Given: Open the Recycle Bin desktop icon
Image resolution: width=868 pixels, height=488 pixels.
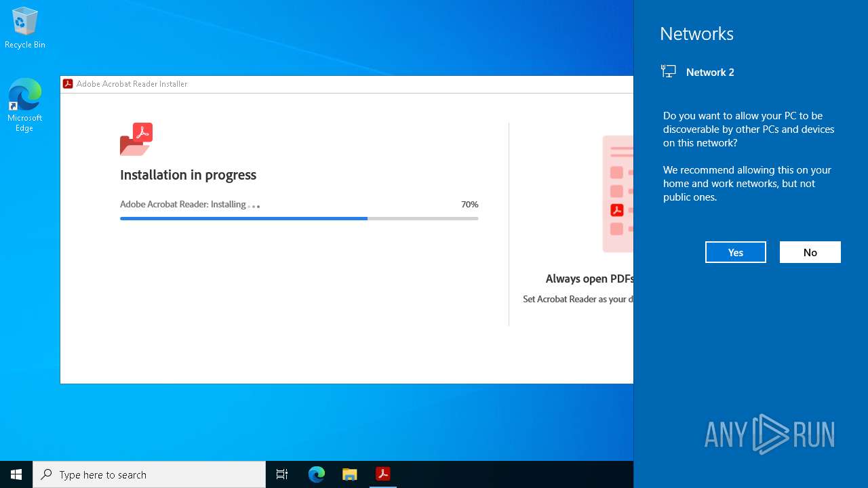Looking at the screenshot, I should [25, 28].
